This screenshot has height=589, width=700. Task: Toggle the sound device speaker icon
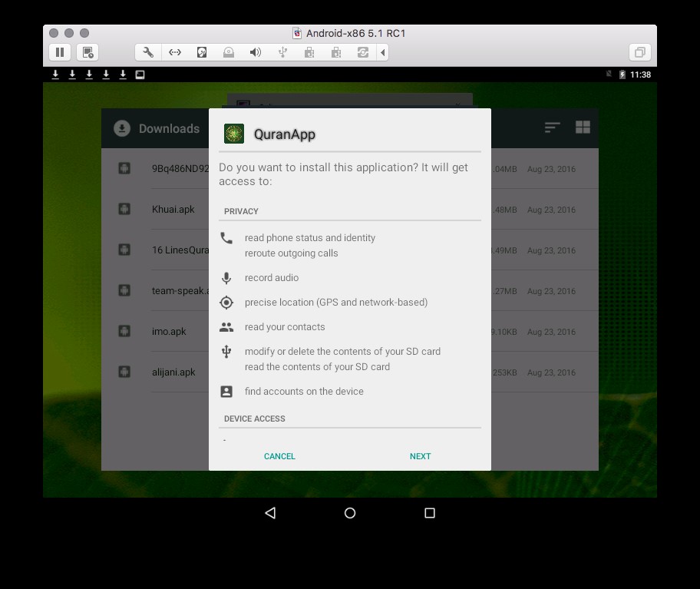[256, 52]
